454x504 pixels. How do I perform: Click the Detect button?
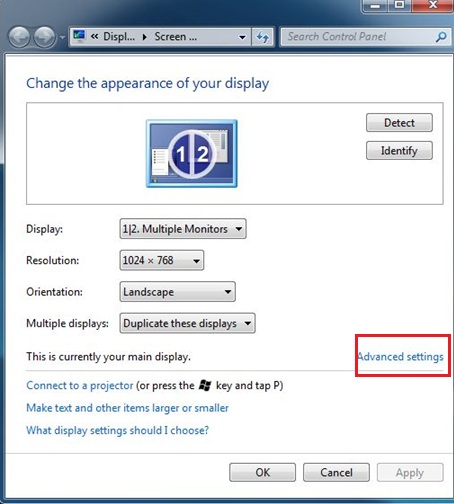(x=399, y=123)
